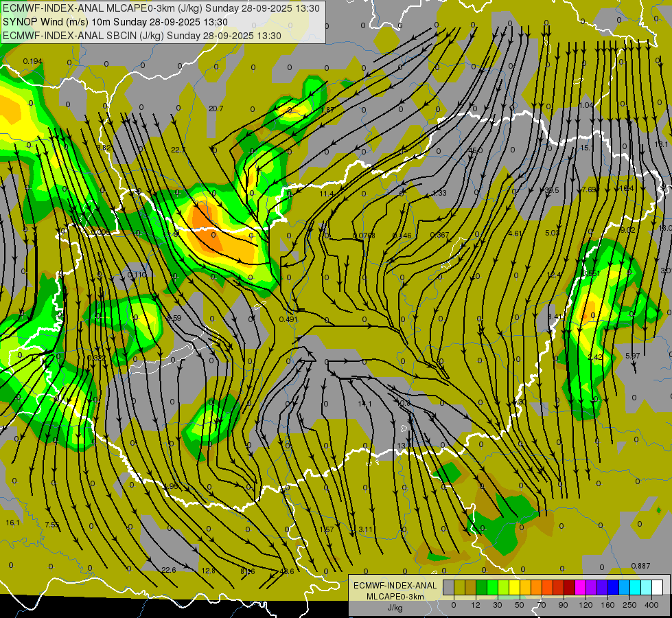672x618 pixels.
Task: Click the magenta legend swatch
Action: pyautogui.click(x=580, y=588)
